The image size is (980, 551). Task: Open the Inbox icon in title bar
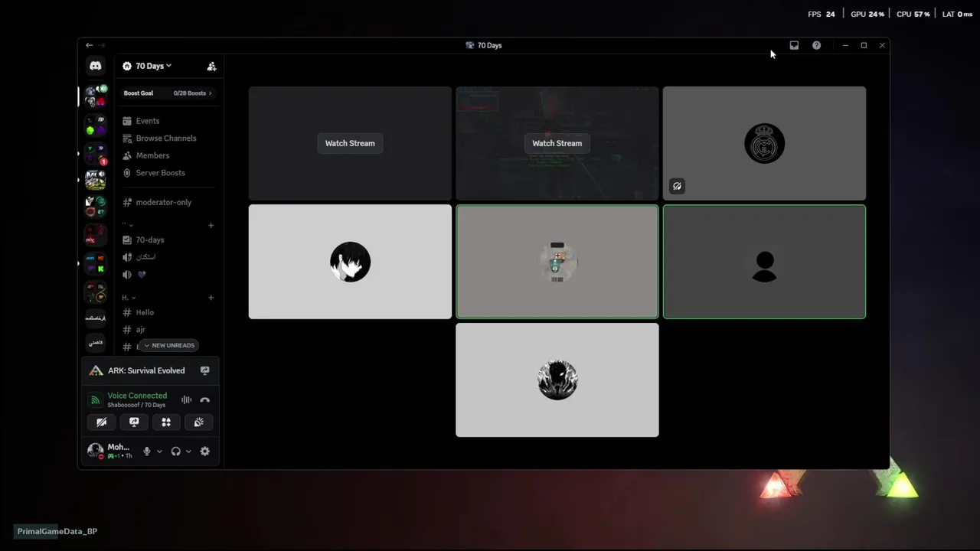point(794,45)
